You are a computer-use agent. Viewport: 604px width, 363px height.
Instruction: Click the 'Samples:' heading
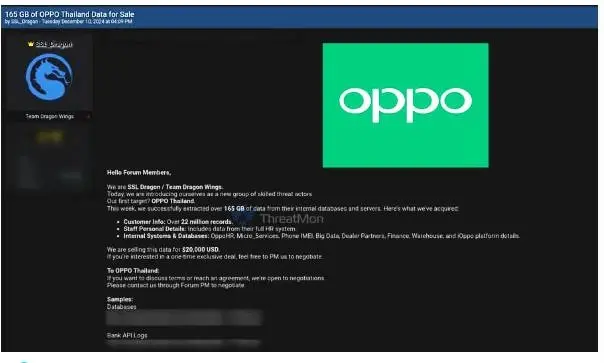click(120, 299)
